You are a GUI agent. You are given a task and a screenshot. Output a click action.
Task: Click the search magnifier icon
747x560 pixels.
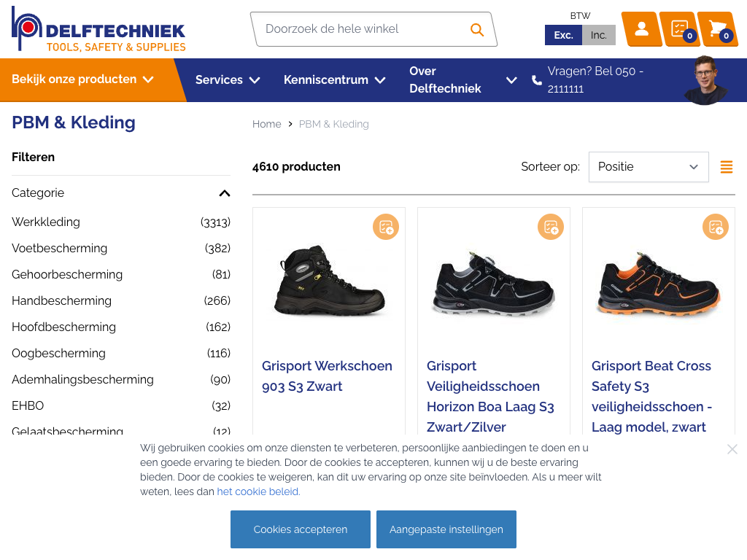(477, 30)
